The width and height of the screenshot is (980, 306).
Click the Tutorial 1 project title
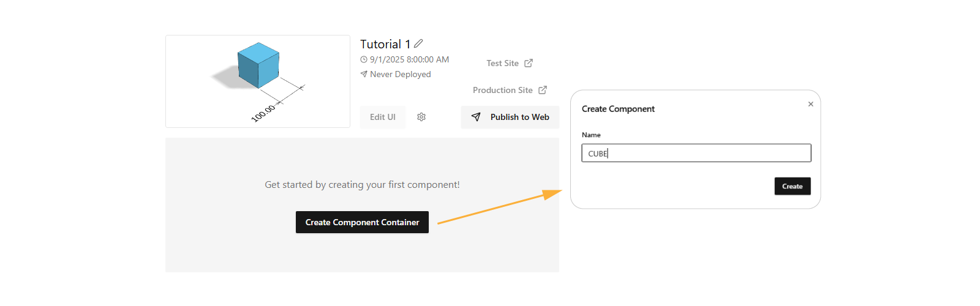[385, 44]
